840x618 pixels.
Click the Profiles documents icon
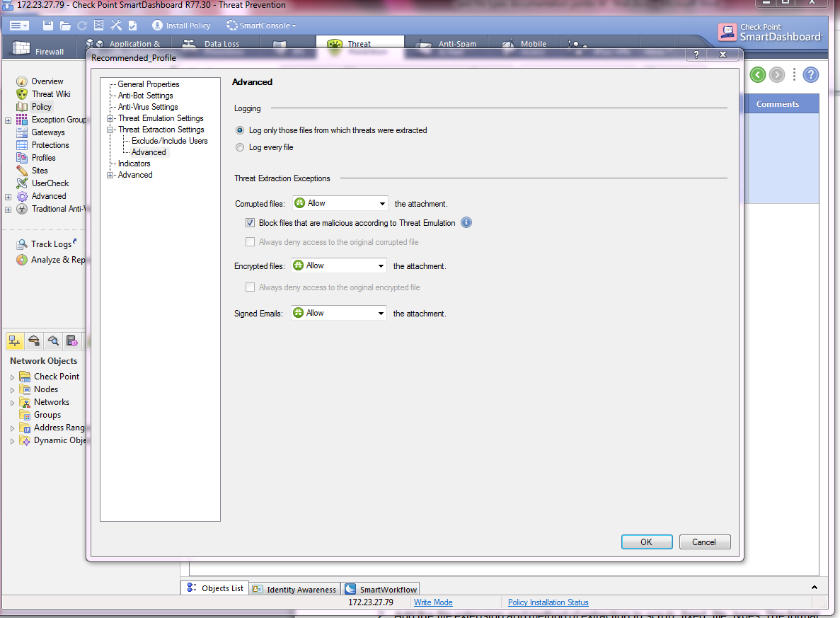pyautogui.click(x=21, y=158)
